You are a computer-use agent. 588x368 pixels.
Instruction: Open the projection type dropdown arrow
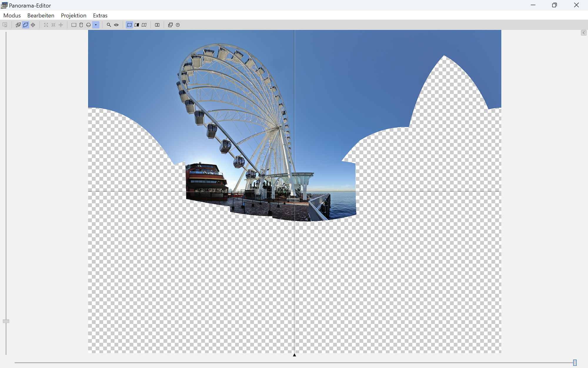[96, 25]
